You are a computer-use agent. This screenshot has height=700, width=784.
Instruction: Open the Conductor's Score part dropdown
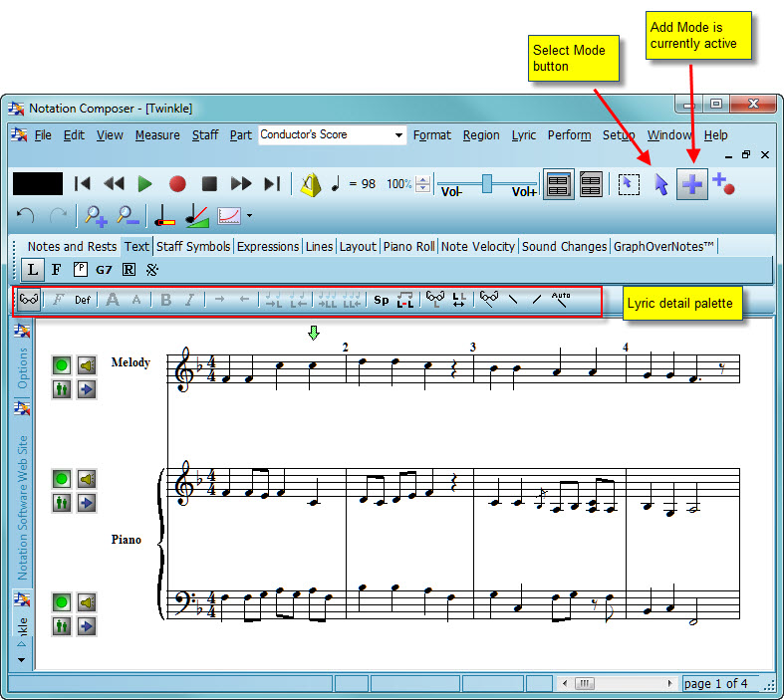coord(399,135)
